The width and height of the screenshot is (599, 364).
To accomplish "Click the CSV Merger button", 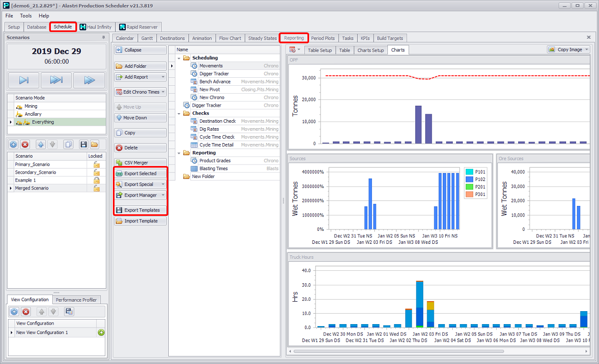I will point(140,163).
